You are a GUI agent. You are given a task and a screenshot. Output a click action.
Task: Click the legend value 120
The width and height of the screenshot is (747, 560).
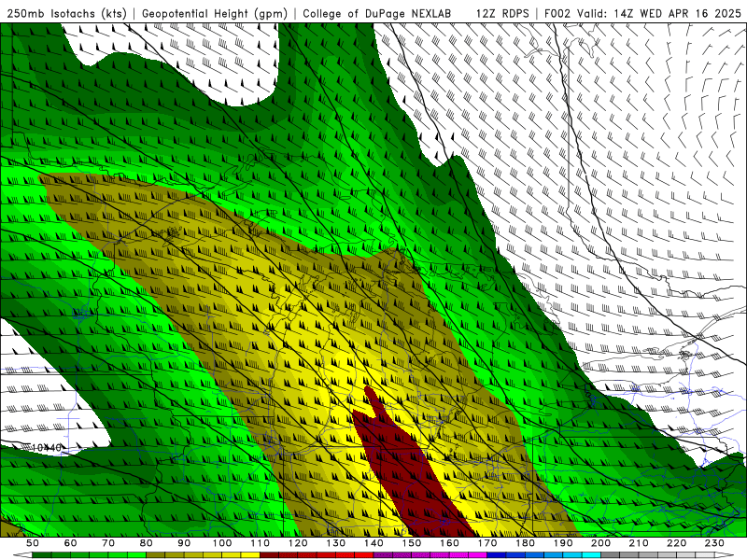click(x=298, y=543)
